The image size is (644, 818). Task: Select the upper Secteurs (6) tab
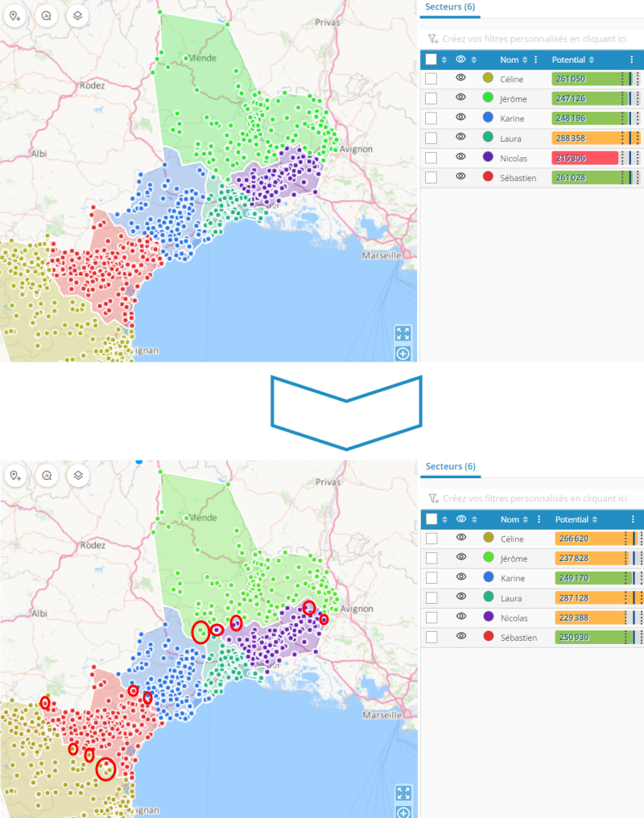450,6
